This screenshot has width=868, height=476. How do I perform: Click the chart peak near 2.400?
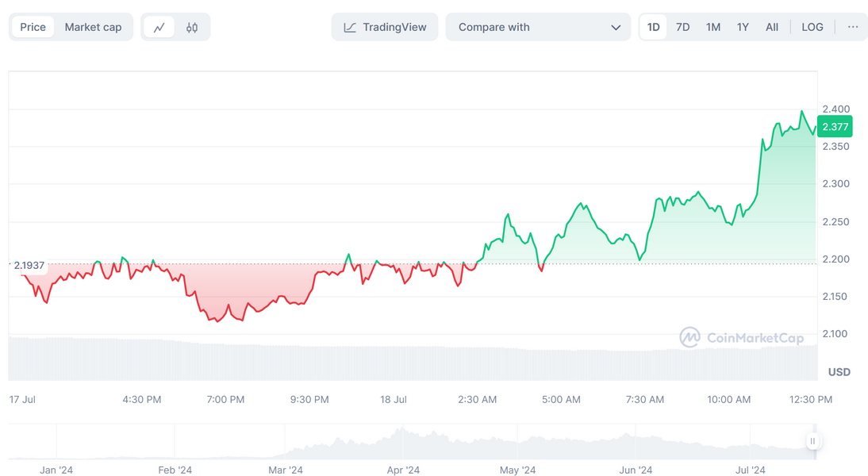[x=801, y=112]
